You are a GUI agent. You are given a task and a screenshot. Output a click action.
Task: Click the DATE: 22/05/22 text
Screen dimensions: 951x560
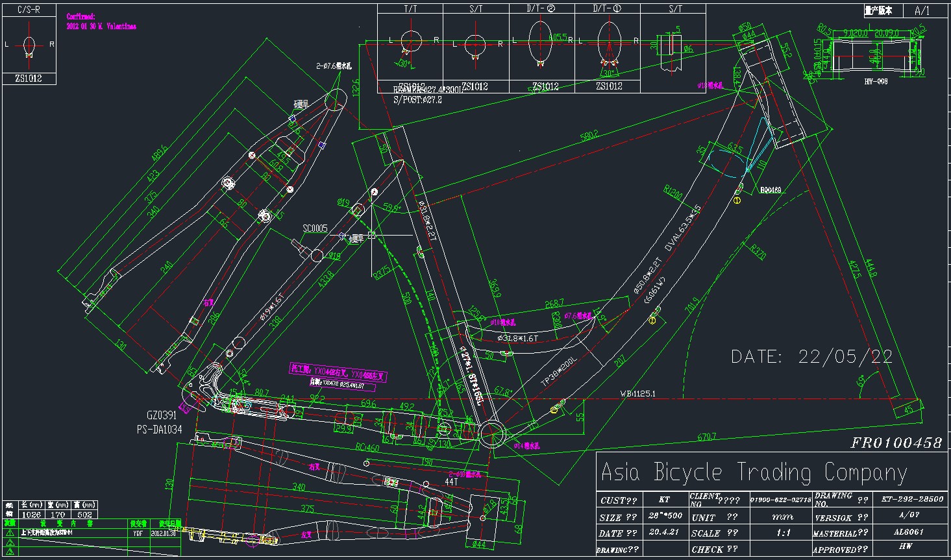(811, 356)
